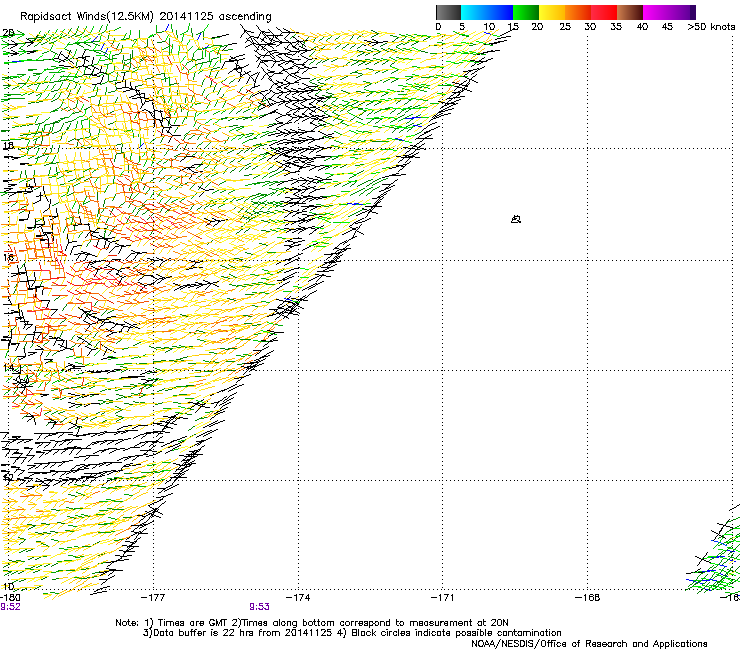Image resolution: width=740 pixels, height=650 pixels.
Task: Click the dark purple >50 knots legend color
Action: pos(692,12)
